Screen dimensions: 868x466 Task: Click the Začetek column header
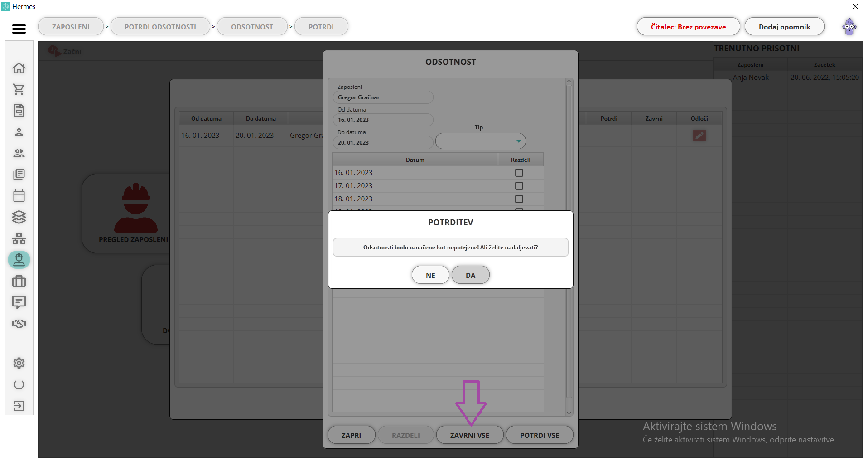(x=824, y=64)
